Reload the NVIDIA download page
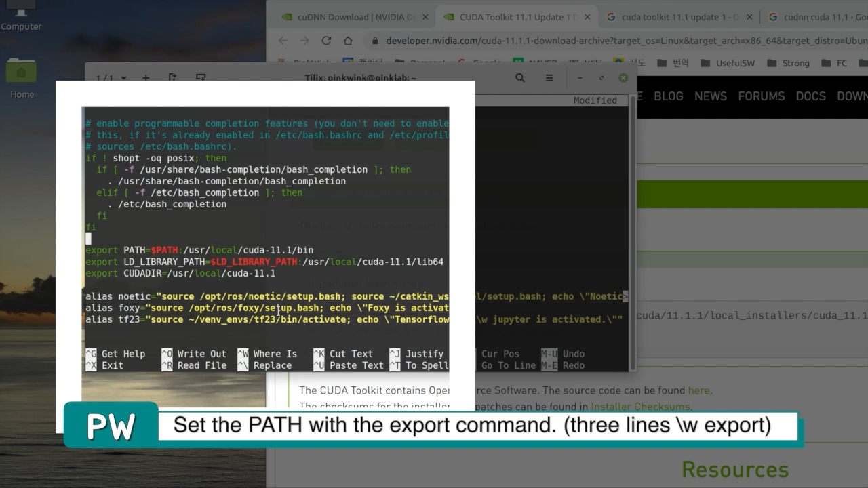868x488 pixels. [326, 41]
